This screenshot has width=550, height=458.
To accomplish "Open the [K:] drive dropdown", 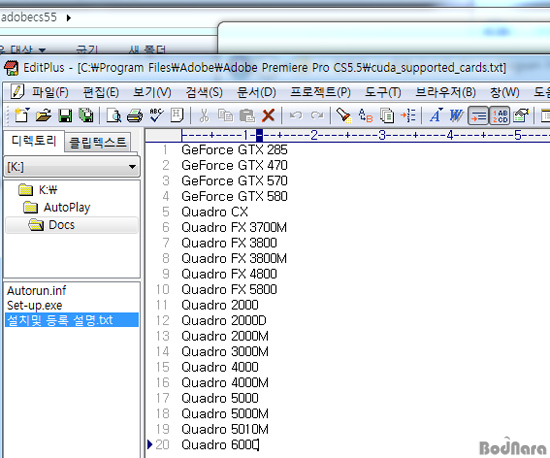I will (x=72, y=167).
